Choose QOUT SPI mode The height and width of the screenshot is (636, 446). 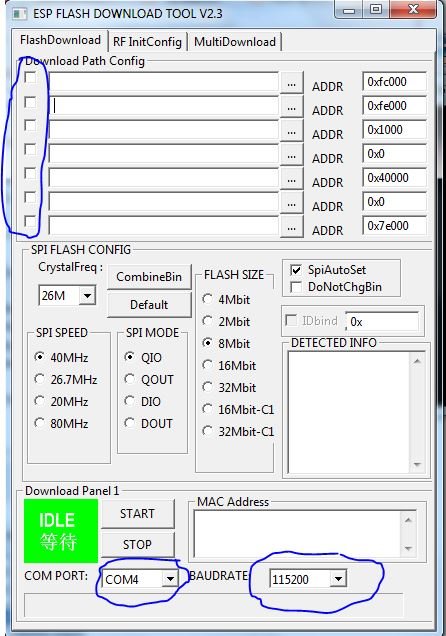[x=129, y=379]
